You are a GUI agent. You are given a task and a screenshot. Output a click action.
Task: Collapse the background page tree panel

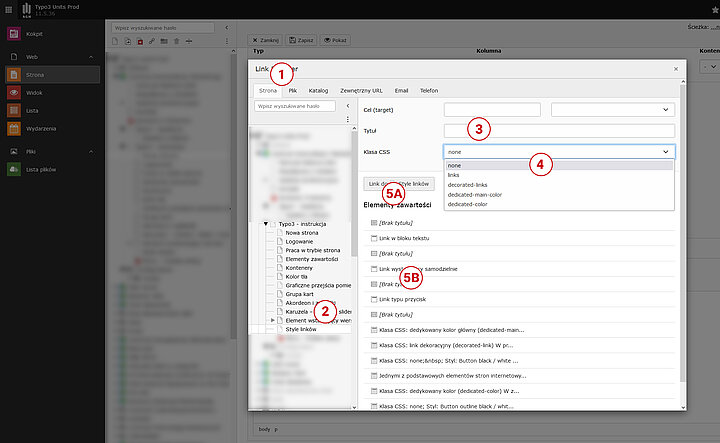(x=227, y=28)
